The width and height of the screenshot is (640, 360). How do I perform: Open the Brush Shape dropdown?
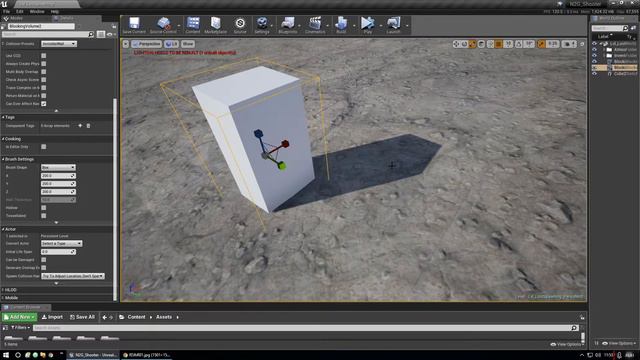coord(58,167)
